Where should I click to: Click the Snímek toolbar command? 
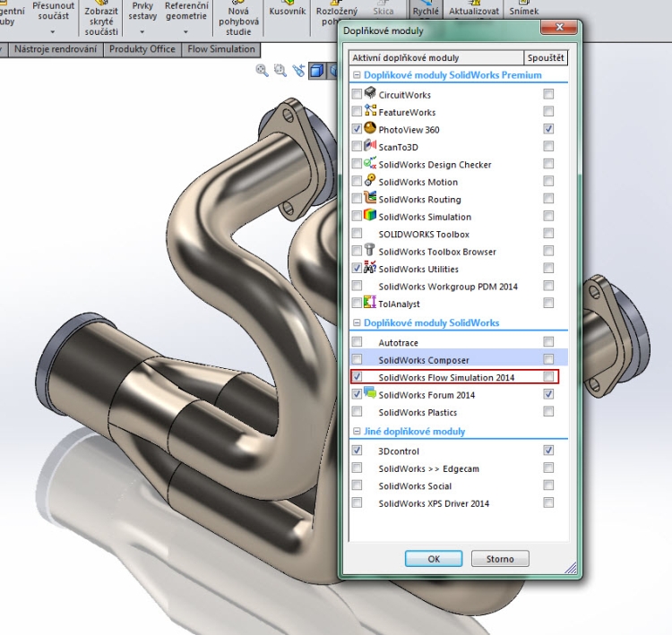[x=524, y=10]
